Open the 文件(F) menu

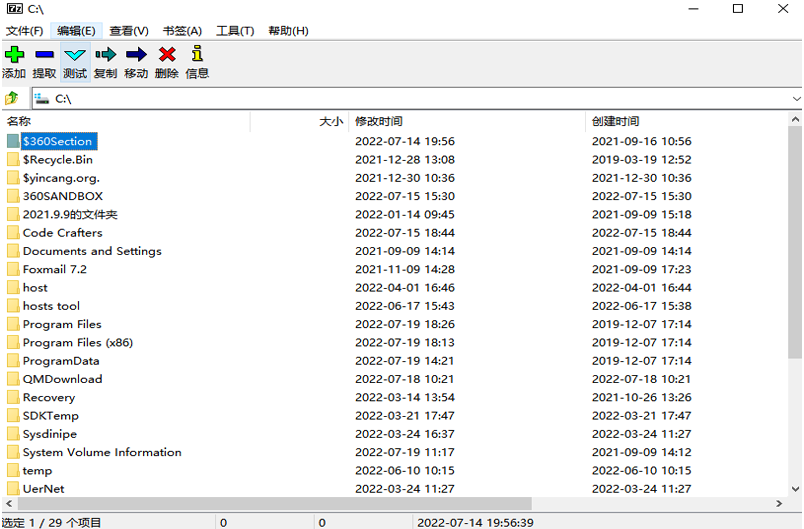pyautogui.click(x=25, y=31)
